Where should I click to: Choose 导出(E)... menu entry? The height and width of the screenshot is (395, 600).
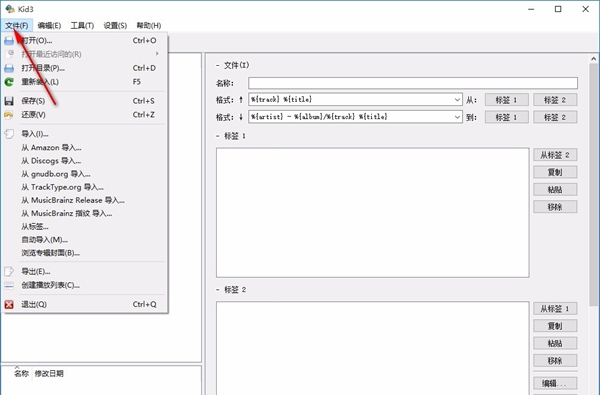(85, 272)
